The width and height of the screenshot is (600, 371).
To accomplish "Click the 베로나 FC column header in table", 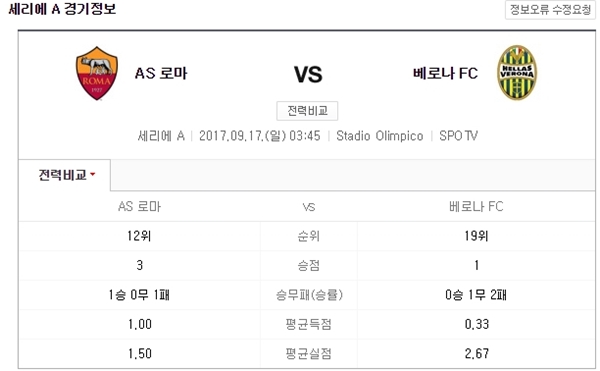I will (x=476, y=207).
